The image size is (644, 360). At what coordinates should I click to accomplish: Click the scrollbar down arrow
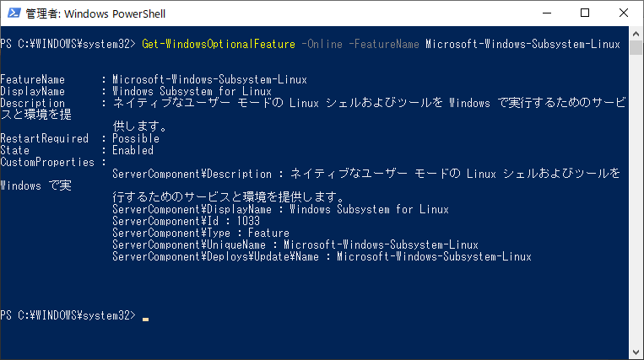pos(636,352)
